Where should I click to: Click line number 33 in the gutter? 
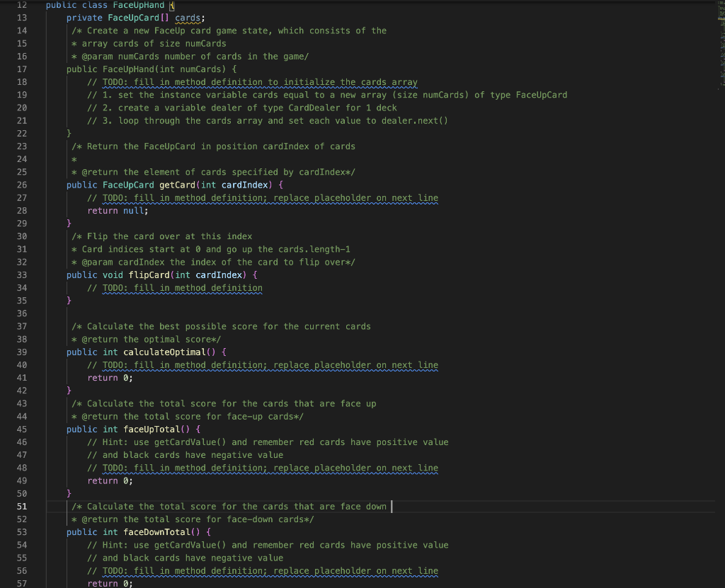click(21, 275)
